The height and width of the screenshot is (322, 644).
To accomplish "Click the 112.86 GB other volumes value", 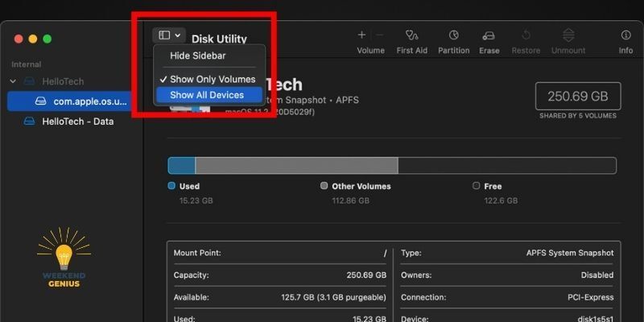I will click(351, 200).
